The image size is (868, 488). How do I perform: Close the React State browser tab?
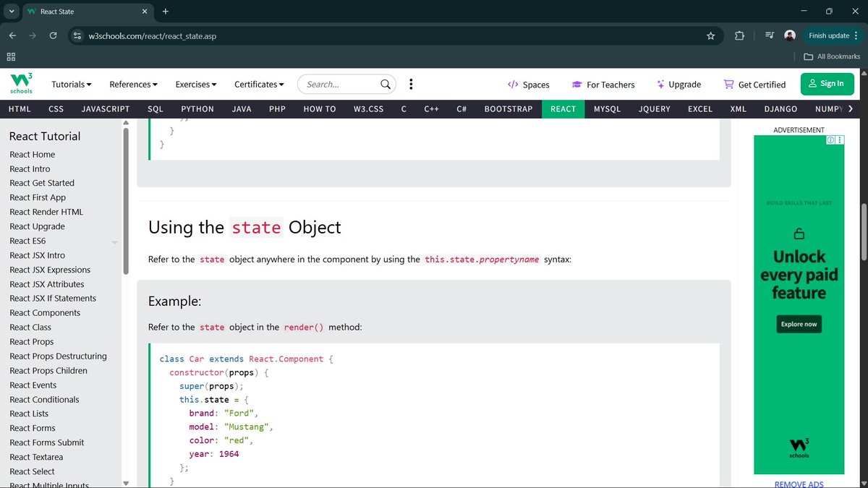point(145,12)
